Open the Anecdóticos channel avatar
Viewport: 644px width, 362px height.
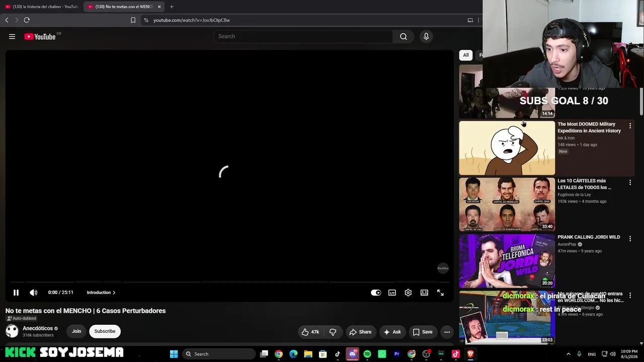(x=12, y=331)
